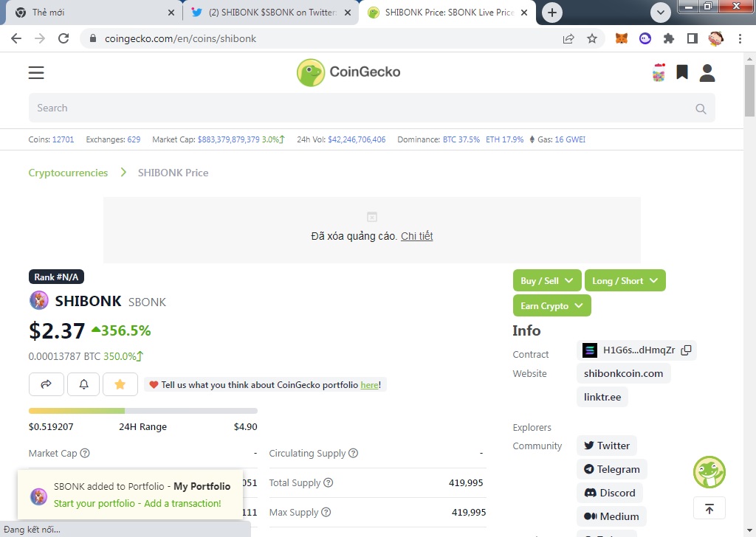Click the BTC 37.5% dominance link
Image resolution: width=756 pixels, height=537 pixels.
click(461, 139)
